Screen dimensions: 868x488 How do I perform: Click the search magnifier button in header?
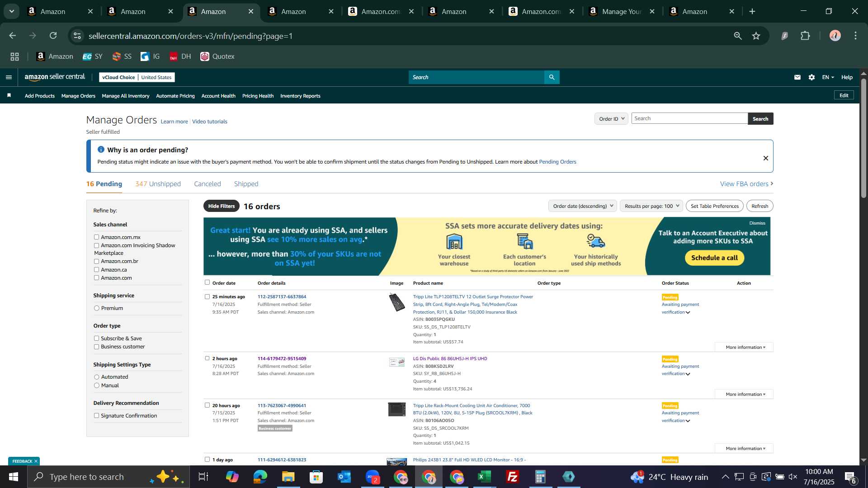[x=552, y=77]
